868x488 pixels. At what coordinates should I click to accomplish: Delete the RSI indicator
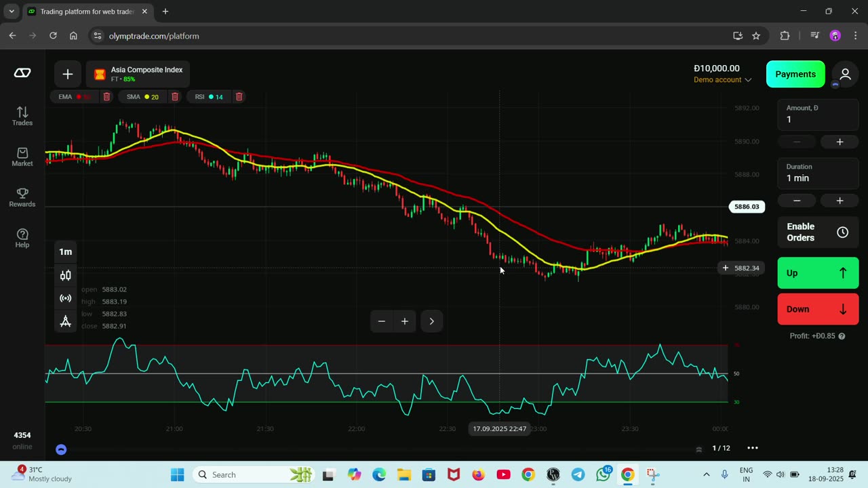[x=239, y=97]
